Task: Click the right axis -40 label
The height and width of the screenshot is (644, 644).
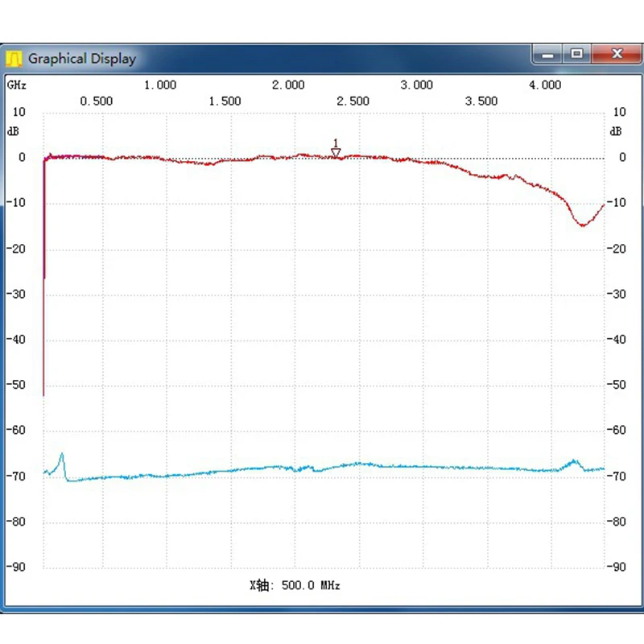Action: (x=617, y=340)
